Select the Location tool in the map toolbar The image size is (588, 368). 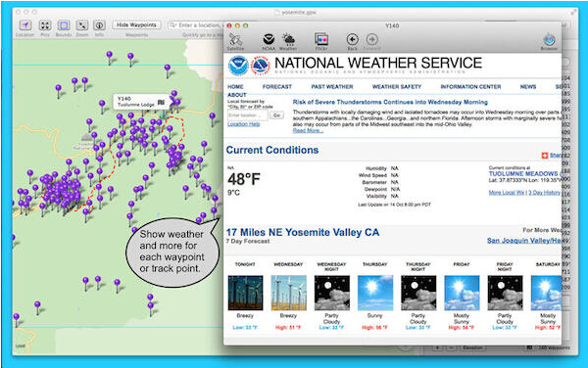click(x=25, y=25)
